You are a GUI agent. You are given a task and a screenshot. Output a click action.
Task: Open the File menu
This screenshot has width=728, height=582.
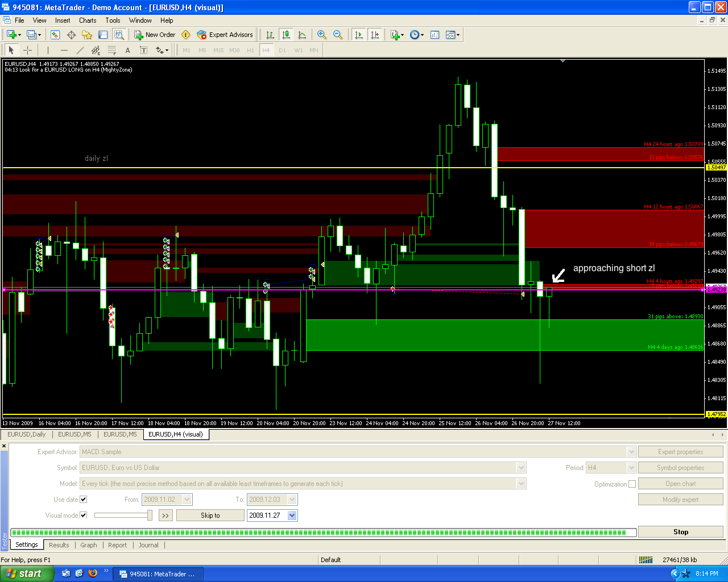(19, 20)
